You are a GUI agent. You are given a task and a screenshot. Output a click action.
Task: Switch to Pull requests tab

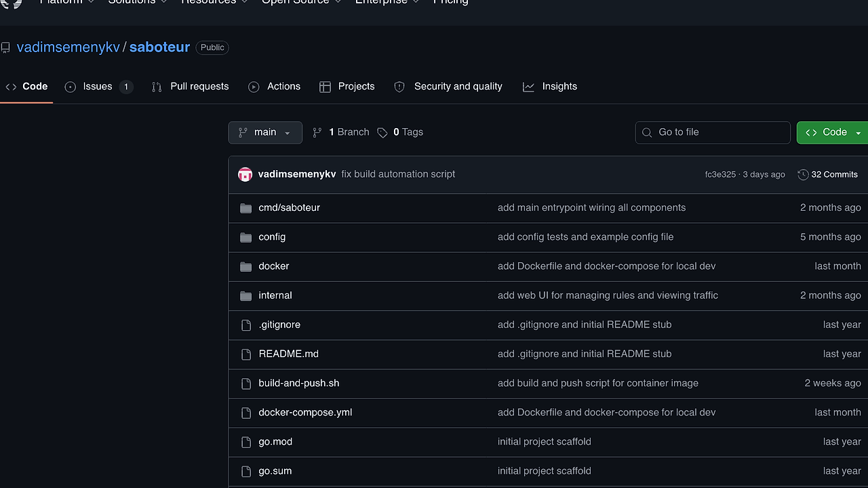pos(190,87)
